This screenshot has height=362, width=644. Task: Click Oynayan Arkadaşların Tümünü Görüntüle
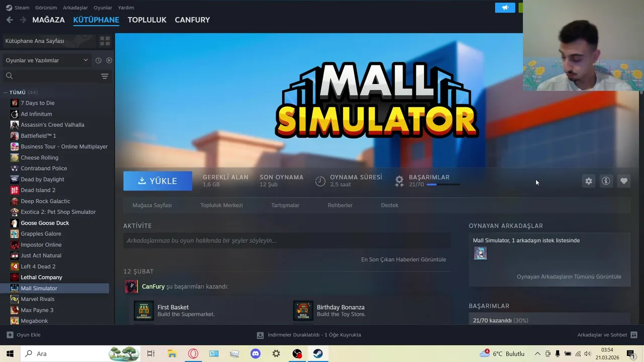pyautogui.click(x=569, y=277)
